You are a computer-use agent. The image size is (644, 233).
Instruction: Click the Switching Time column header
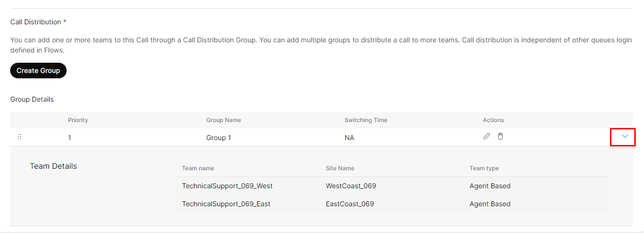click(x=366, y=120)
